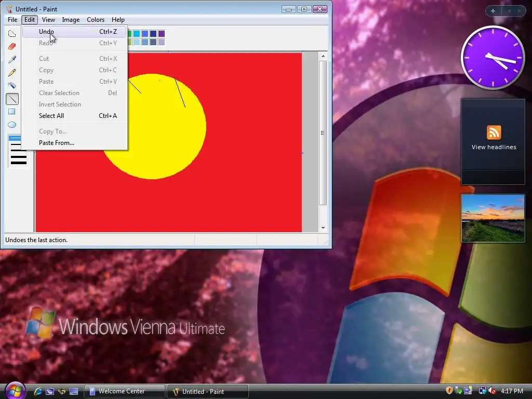Screen dimensions: 532x399
Task: Click the purple clock gadget
Action: click(493, 58)
